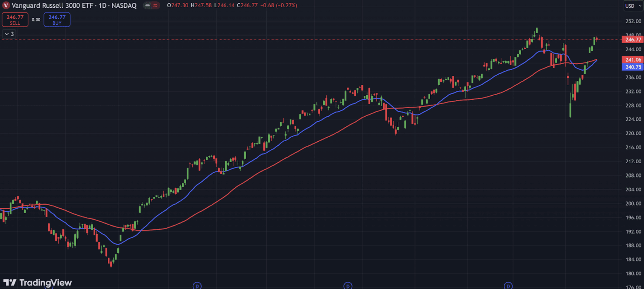Open the TradingView logo link

(x=37, y=283)
